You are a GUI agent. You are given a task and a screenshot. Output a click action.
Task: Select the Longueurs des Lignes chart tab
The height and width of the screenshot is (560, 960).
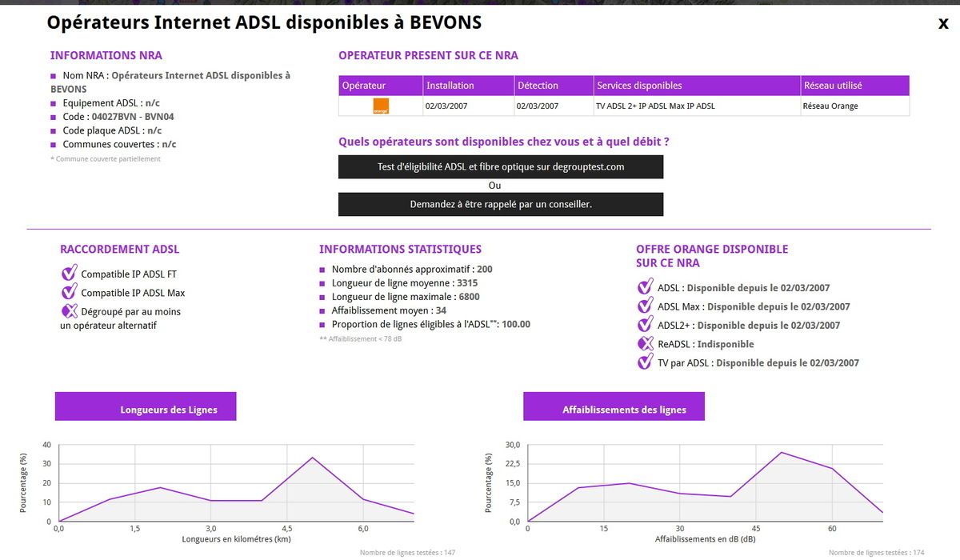pyautogui.click(x=146, y=406)
